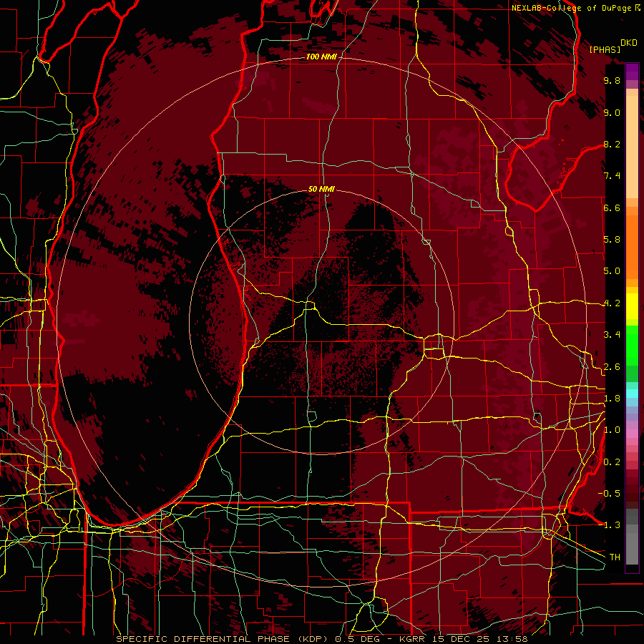Pick the cyan segment of the color bar
The height and width of the screenshot is (644, 644).
[x=632, y=394]
